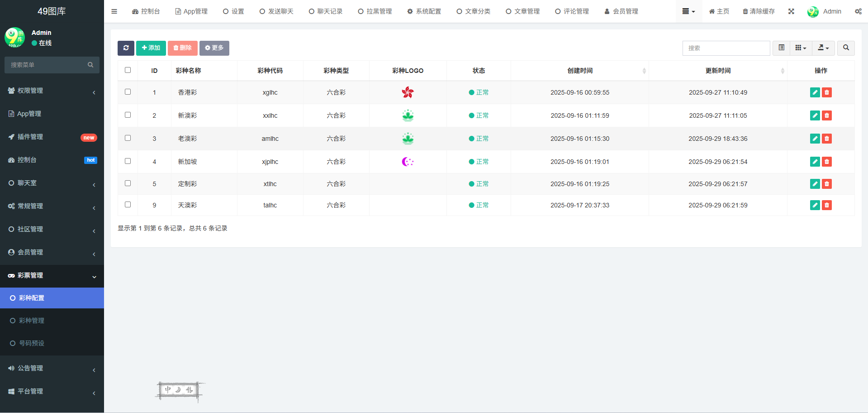Tick the checkbox for 新澳彩 row

click(x=128, y=115)
